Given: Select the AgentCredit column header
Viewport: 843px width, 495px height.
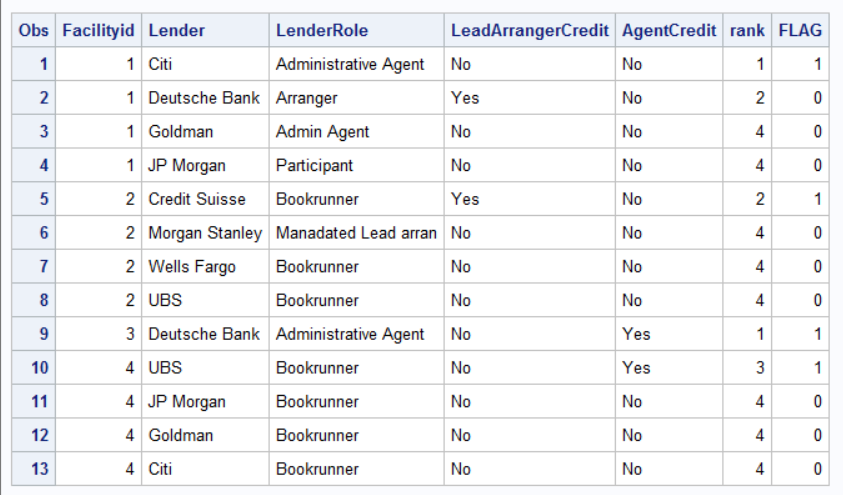Looking at the screenshot, I should coord(668,31).
